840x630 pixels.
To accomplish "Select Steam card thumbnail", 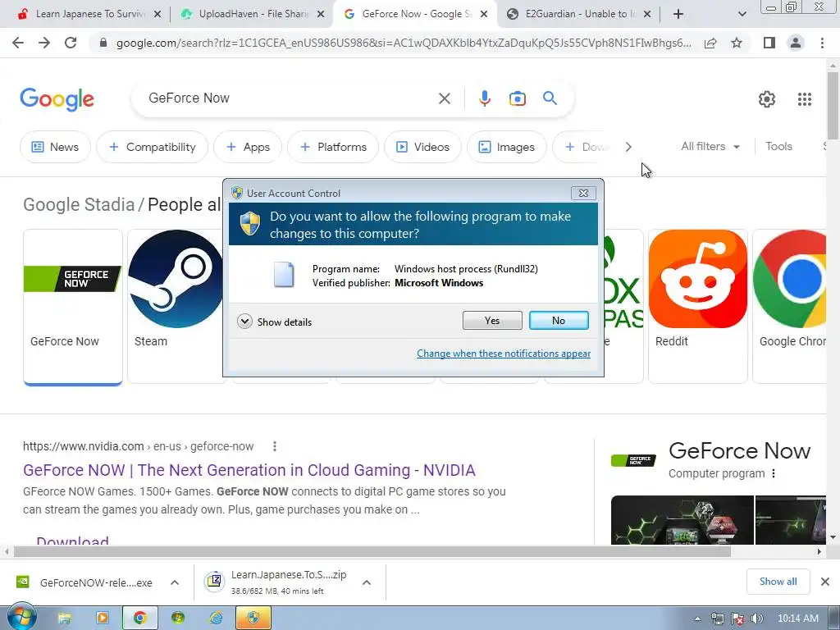I will (176, 307).
